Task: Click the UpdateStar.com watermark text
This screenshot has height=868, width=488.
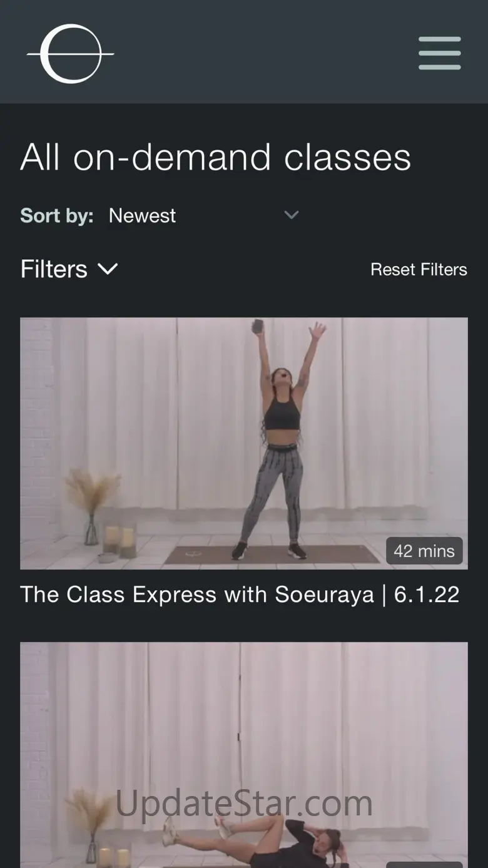Action: pyautogui.click(x=244, y=803)
